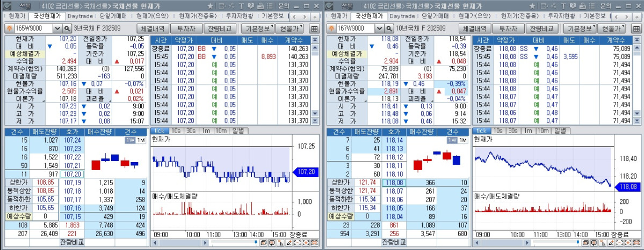Viewport: 644px width, 250px height.
Task: Open the help bubble icon in left window
Action: tap(250, 6)
